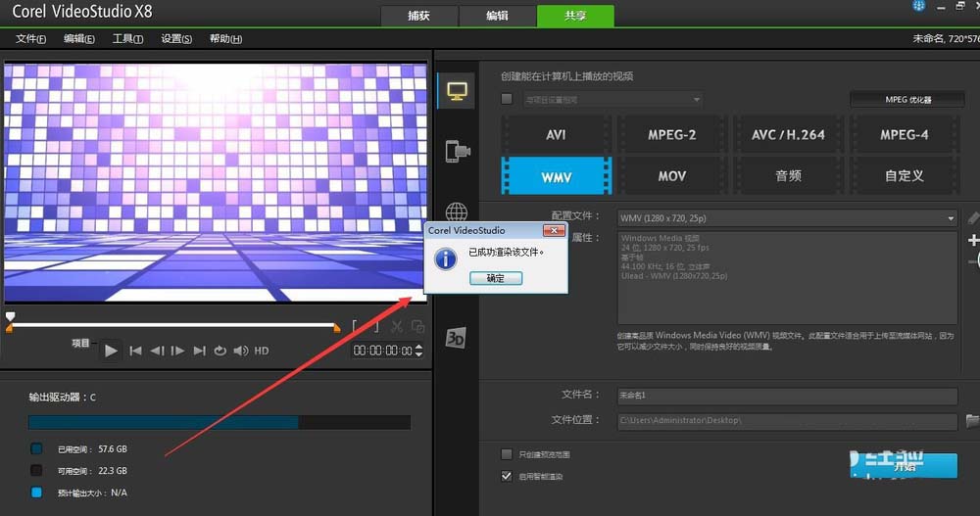Open the 编辑 menu in menu bar
The width and height of the screenshot is (980, 516).
(x=78, y=39)
